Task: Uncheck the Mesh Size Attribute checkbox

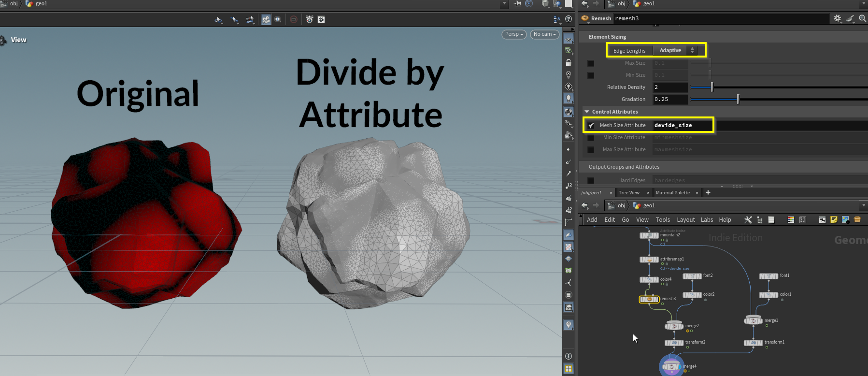Action: point(591,126)
